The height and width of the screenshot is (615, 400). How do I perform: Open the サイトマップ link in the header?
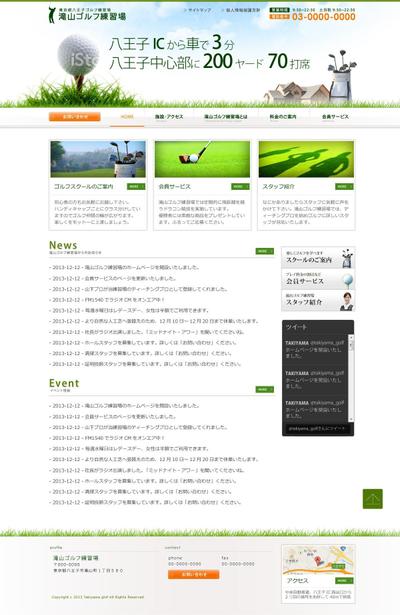pos(198,10)
